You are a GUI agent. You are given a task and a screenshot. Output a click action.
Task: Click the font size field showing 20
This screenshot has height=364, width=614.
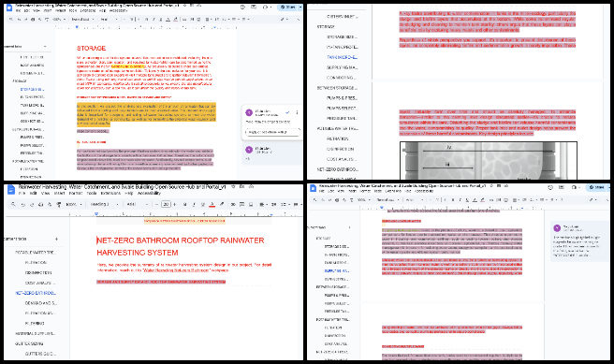[x=166, y=204]
